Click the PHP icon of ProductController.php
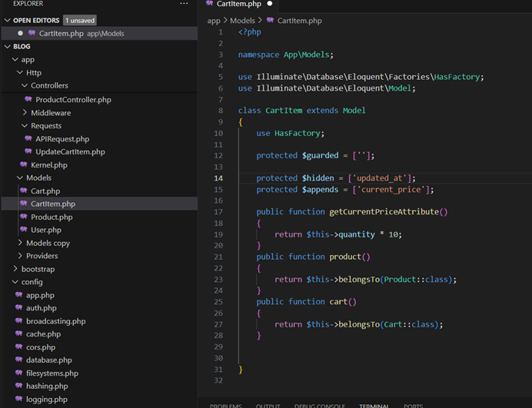Image resolution: width=532 pixels, height=408 pixels. [28, 99]
